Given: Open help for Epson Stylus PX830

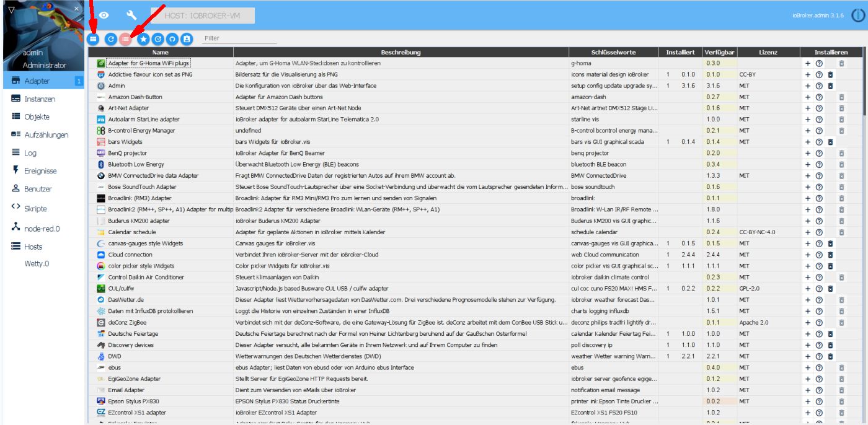Looking at the screenshot, I should pos(819,401).
